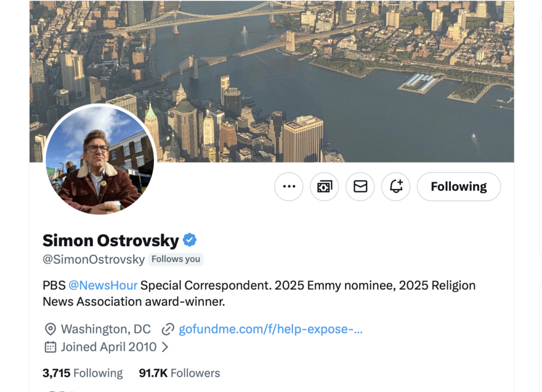Click the Simon Ostrovsky display name

point(111,240)
